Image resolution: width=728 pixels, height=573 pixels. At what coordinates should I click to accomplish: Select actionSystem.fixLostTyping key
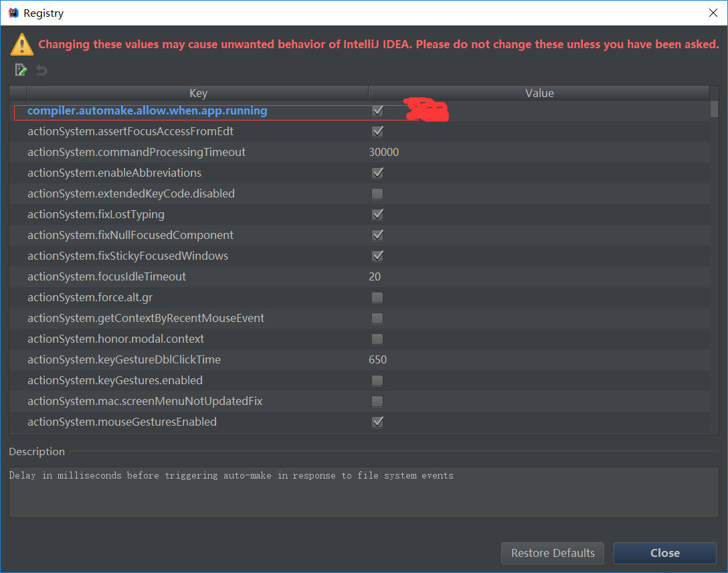pyautogui.click(x=96, y=214)
